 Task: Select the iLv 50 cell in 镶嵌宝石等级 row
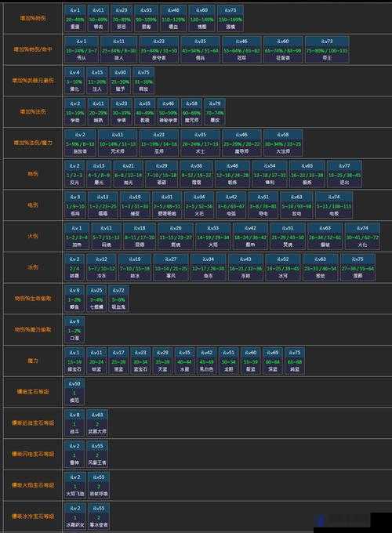[x=74, y=392]
